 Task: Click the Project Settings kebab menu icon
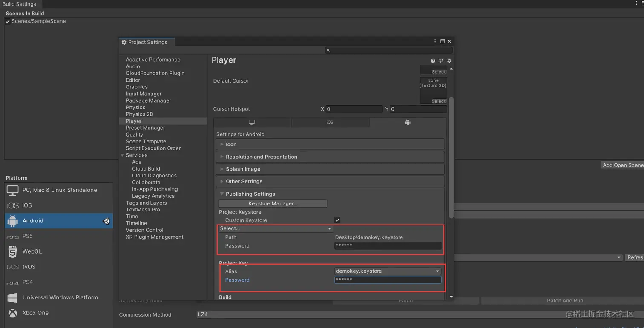point(435,41)
